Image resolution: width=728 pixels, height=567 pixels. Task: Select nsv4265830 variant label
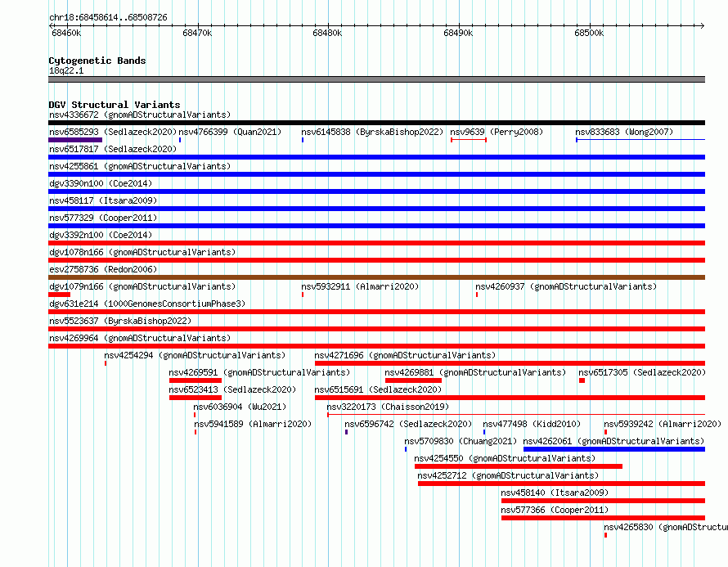(666, 527)
